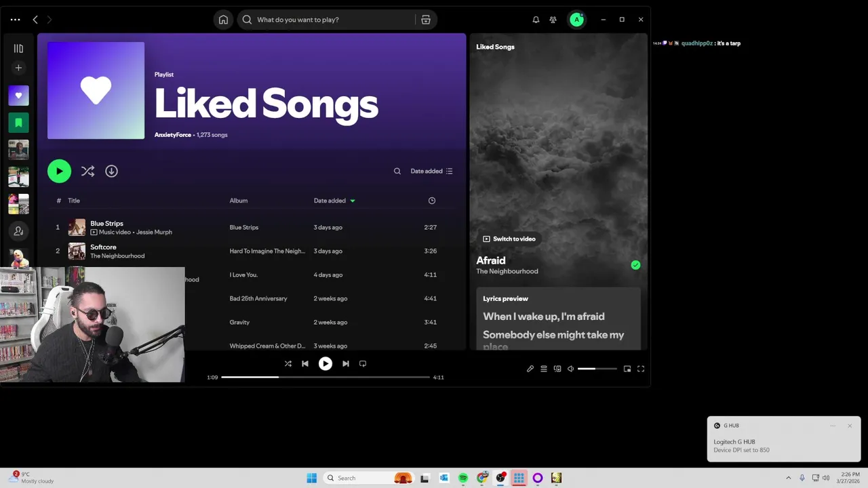This screenshot has width=868, height=488.
Task: Click the Liked Songs heart cover art
Action: click(x=96, y=90)
